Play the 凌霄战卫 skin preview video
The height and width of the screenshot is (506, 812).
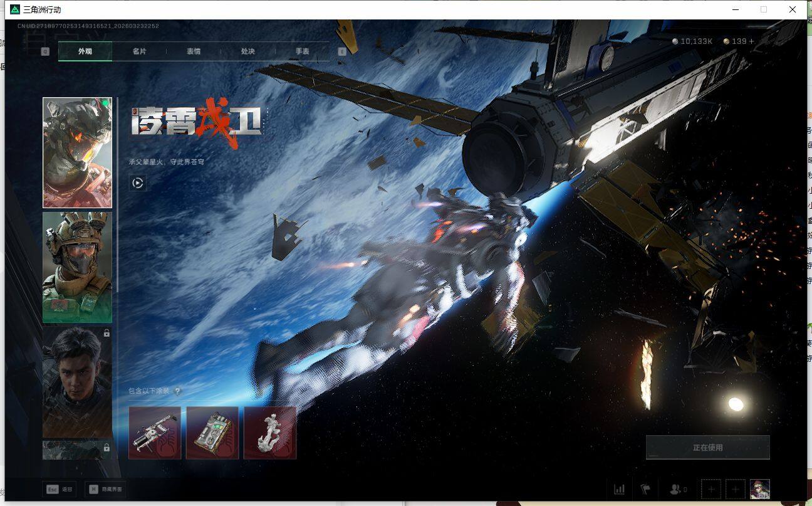(138, 183)
